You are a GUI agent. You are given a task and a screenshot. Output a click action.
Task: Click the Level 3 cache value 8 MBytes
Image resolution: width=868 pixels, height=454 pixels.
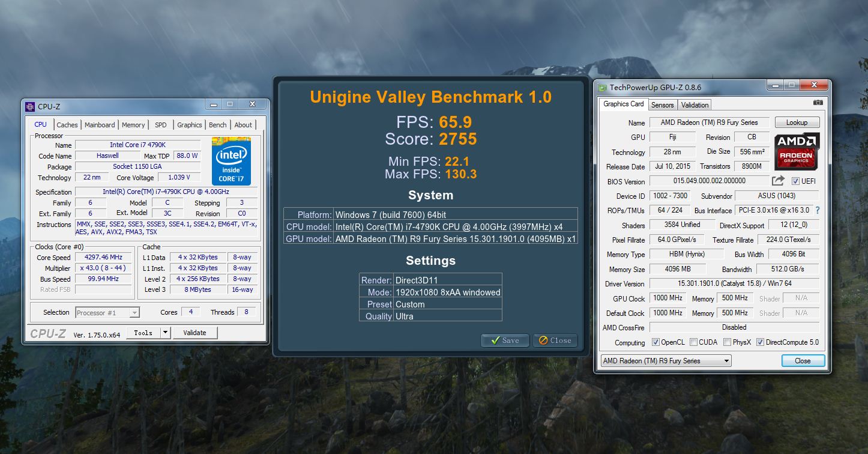(197, 289)
